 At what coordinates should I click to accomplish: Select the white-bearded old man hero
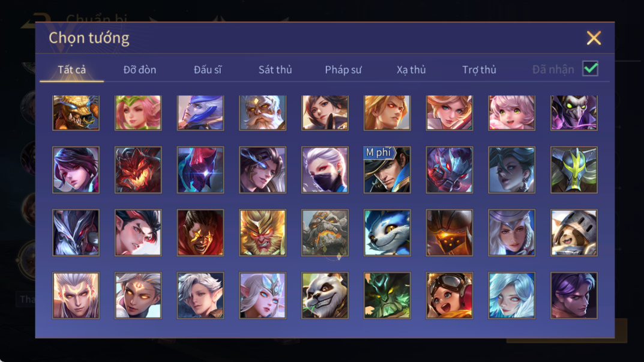coord(262,113)
